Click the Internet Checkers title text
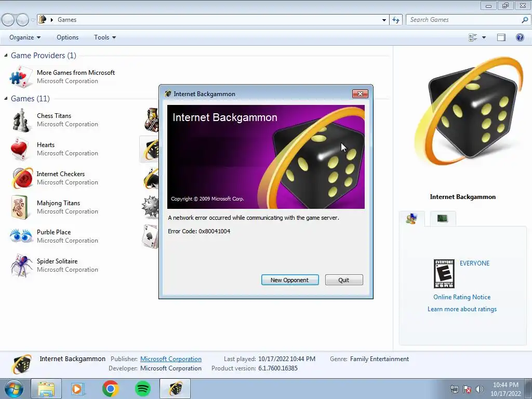Viewport: 532px width, 399px height. (x=61, y=174)
